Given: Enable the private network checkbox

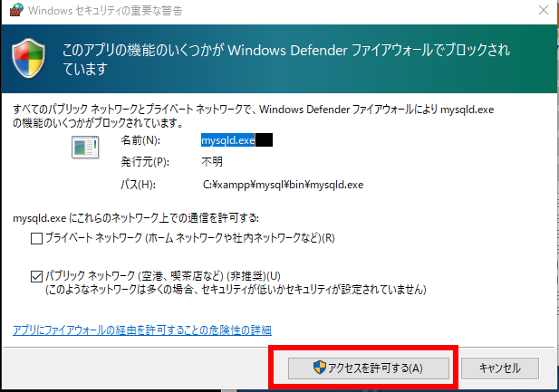Looking at the screenshot, I should pos(37,238).
